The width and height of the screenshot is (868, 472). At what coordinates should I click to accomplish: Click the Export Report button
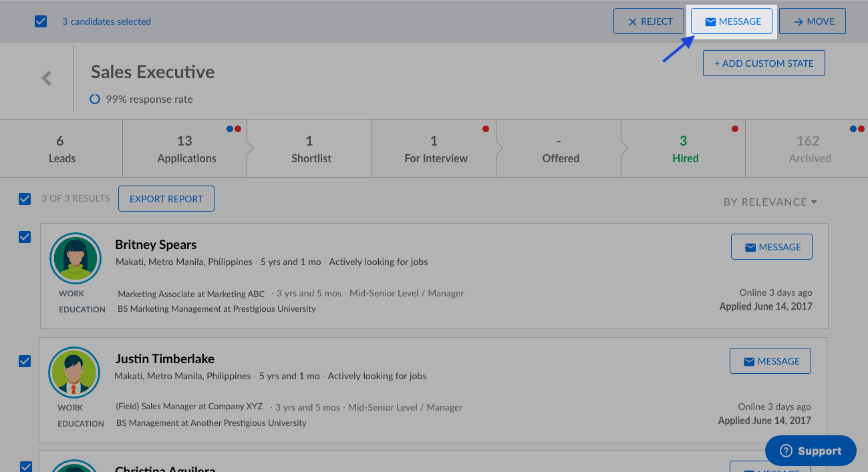pyautogui.click(x=166, y=199)
